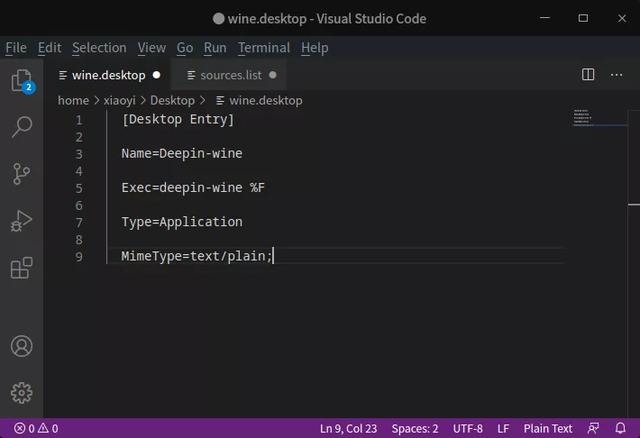The width and height of the screenshot is (640, 438).
Task: Open the Selection menu
Action: [x=99, y=48]
